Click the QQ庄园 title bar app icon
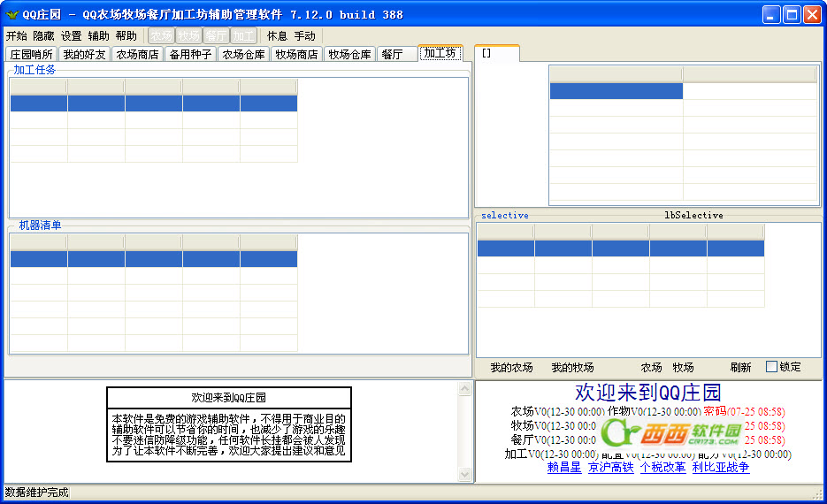827x504 pixels. click(x=12, y=14)
